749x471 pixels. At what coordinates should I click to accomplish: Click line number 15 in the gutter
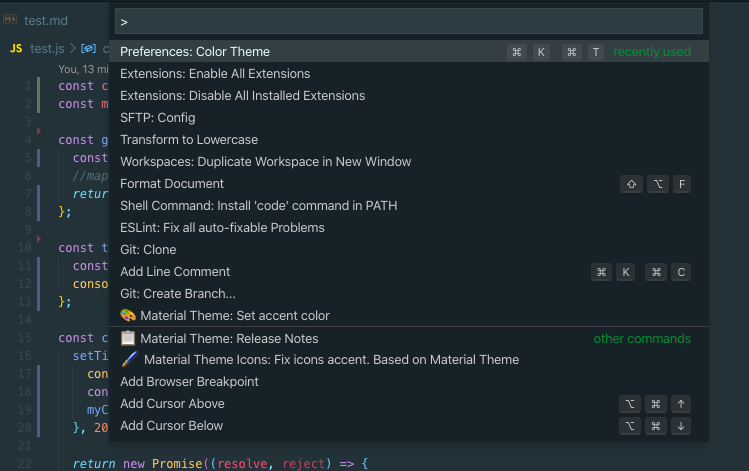24,338
